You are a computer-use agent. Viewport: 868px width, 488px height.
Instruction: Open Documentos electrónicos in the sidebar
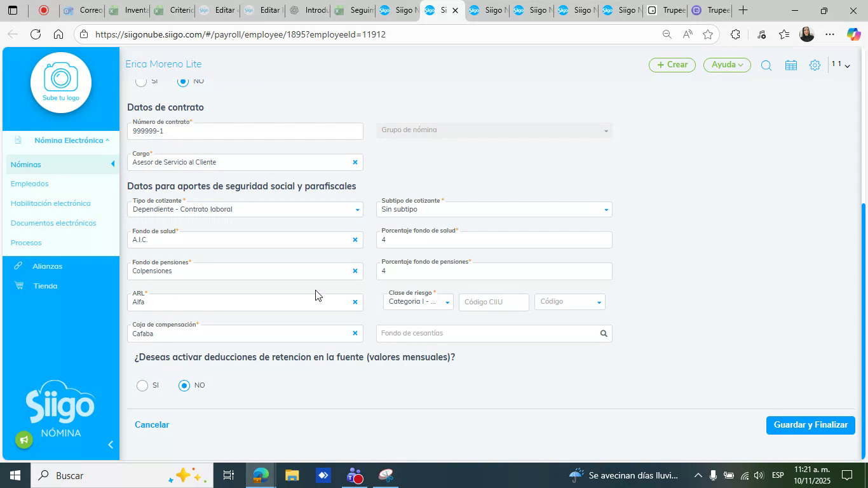[x=53, y=223]
